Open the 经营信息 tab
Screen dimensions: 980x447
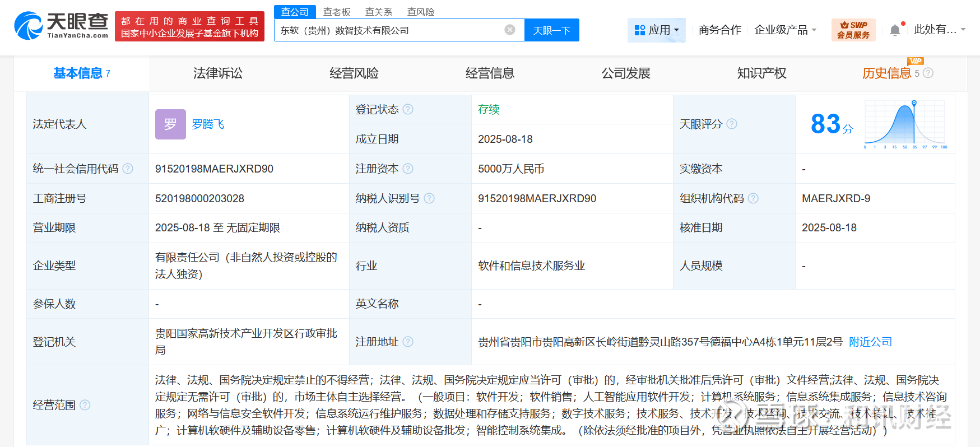490,73
